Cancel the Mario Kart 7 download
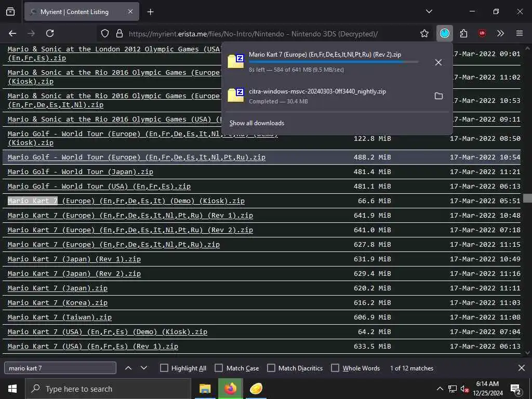This screenshot has height=399, width=532. click(x=438, y=62)
